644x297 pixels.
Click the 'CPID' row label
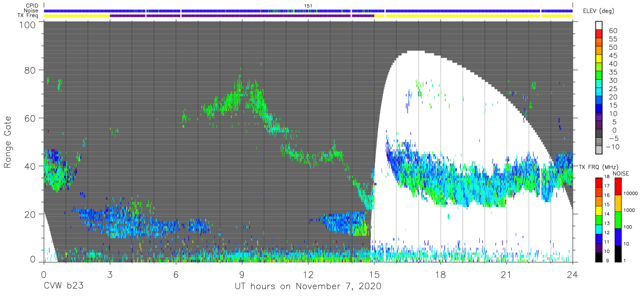point(32,6)
